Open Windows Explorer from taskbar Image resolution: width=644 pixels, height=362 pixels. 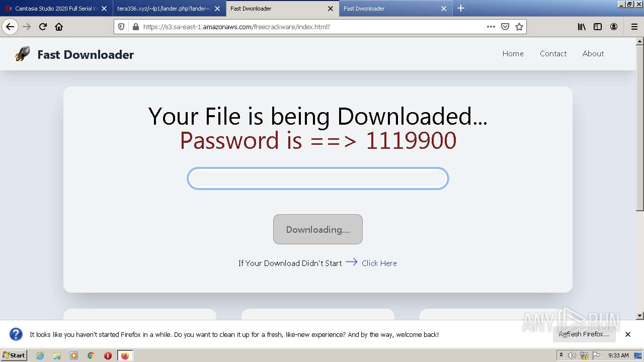click(x=57, y=355)
